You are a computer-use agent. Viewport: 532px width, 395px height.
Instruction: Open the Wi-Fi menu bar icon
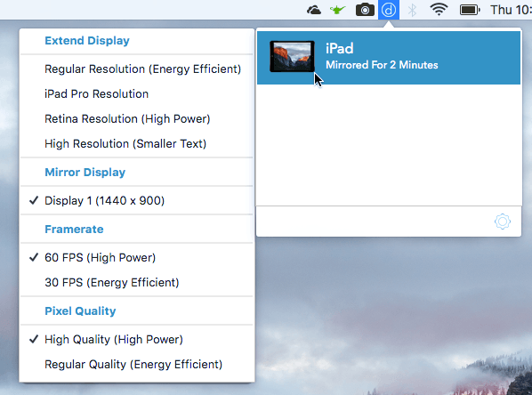pyautogui.click(x=439, y=10)
